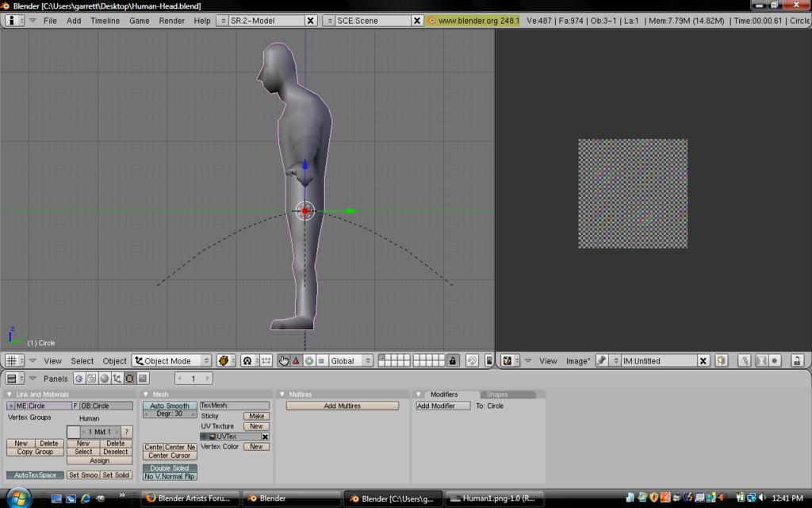Delete screen SR:2-Model with X button
Image resolution: width=812 pixels, height=508 pixels.
coord(311,21)
